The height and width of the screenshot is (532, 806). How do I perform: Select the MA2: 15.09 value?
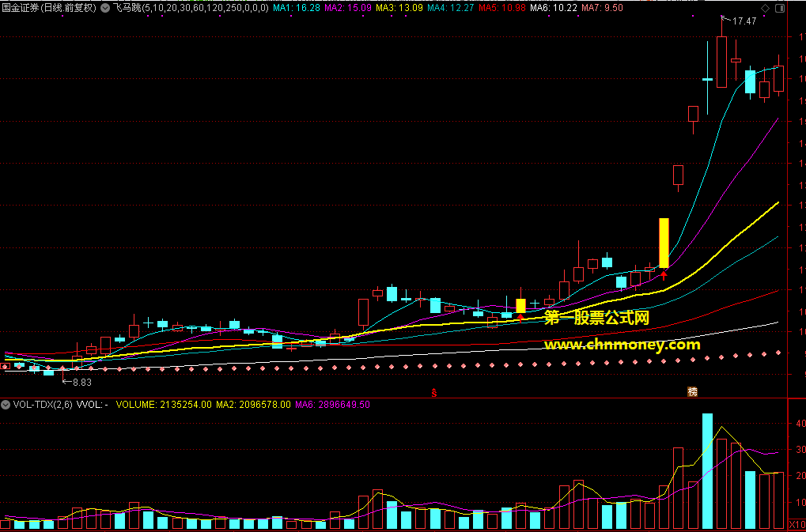347,8
